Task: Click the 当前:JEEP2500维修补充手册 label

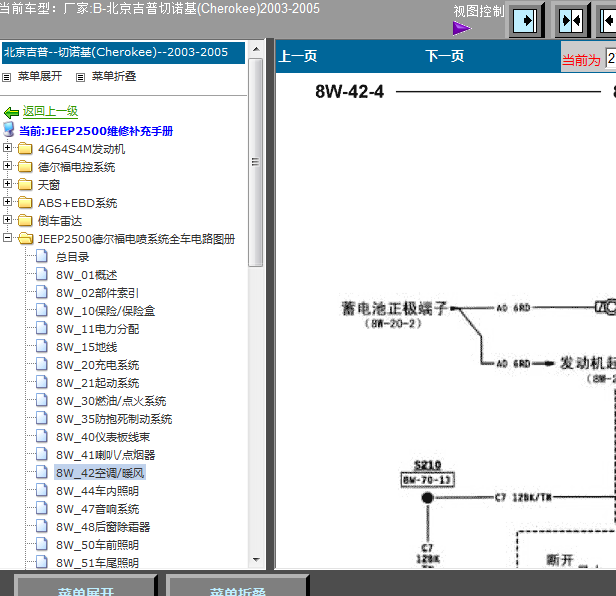Action: point(96,131)
